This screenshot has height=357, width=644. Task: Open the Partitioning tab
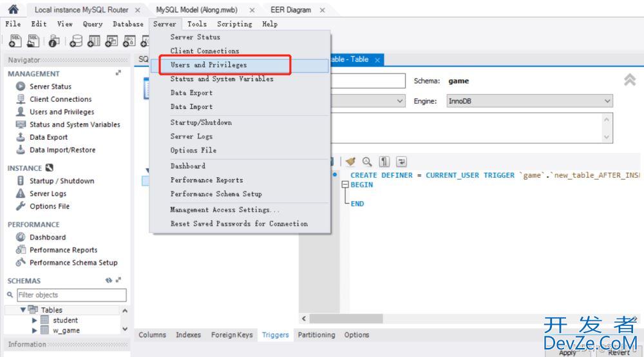(x=316, y=335)
